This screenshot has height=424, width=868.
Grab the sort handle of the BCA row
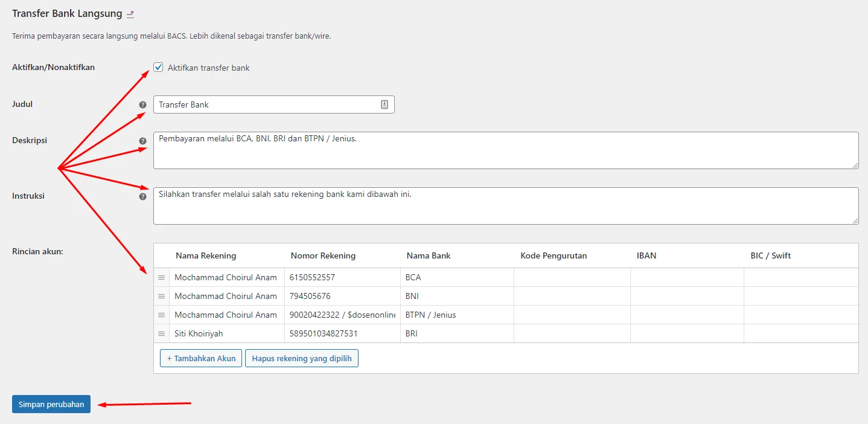pos(161,277)
